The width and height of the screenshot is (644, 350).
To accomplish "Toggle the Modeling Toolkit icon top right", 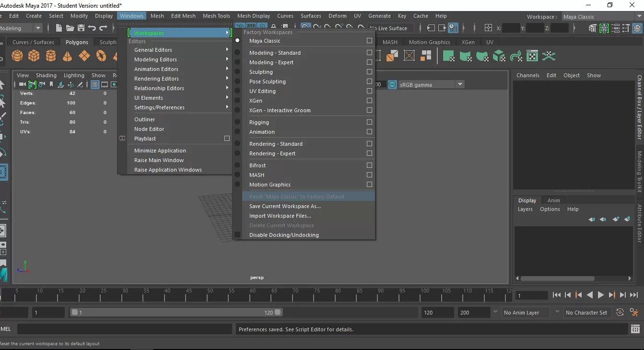I will [593, 28].
